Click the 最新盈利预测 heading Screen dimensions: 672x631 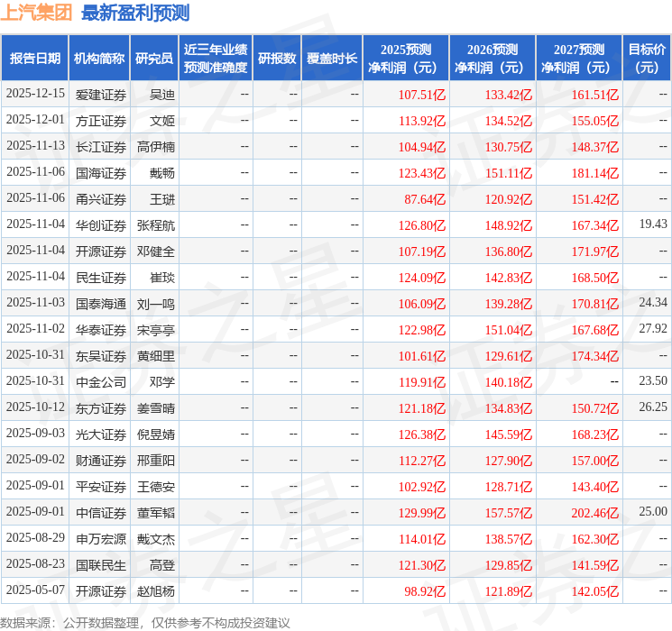tap(135, 12)
